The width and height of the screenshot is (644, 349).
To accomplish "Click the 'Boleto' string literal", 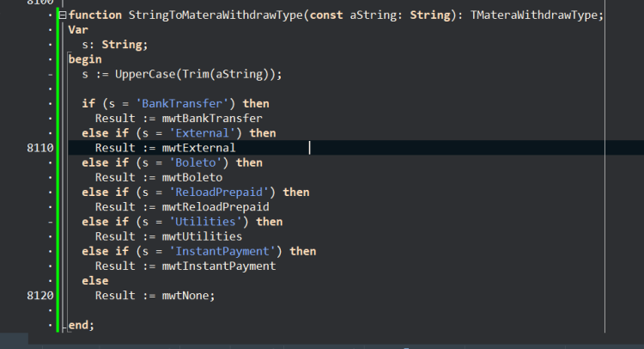I will point(196,162).
